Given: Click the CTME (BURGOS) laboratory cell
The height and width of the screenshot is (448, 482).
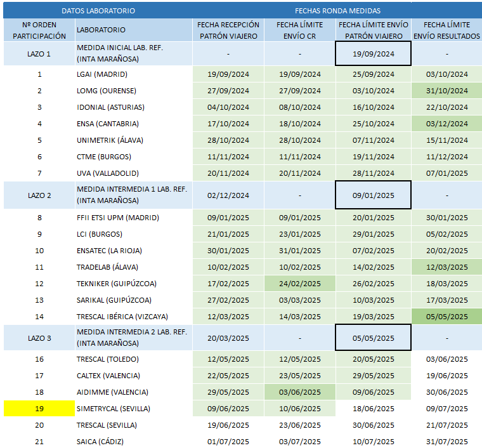Looking at the screenshot, I should 134,157.
